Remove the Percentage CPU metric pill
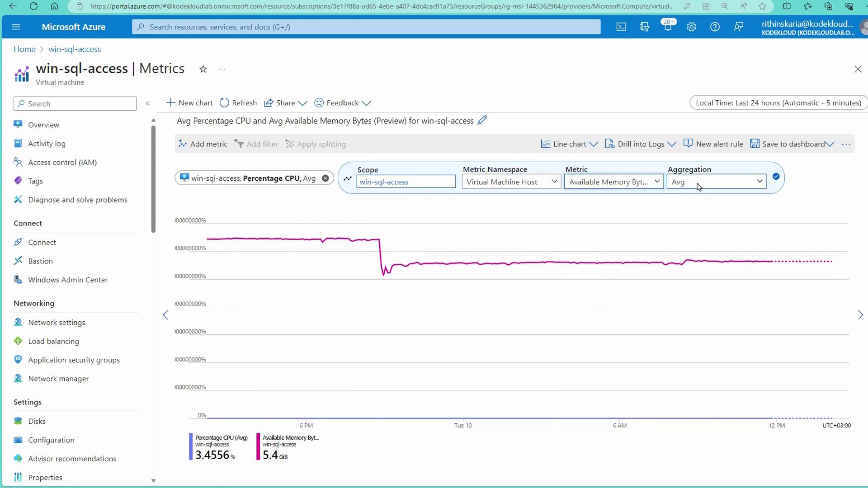 tap(325, 178)
